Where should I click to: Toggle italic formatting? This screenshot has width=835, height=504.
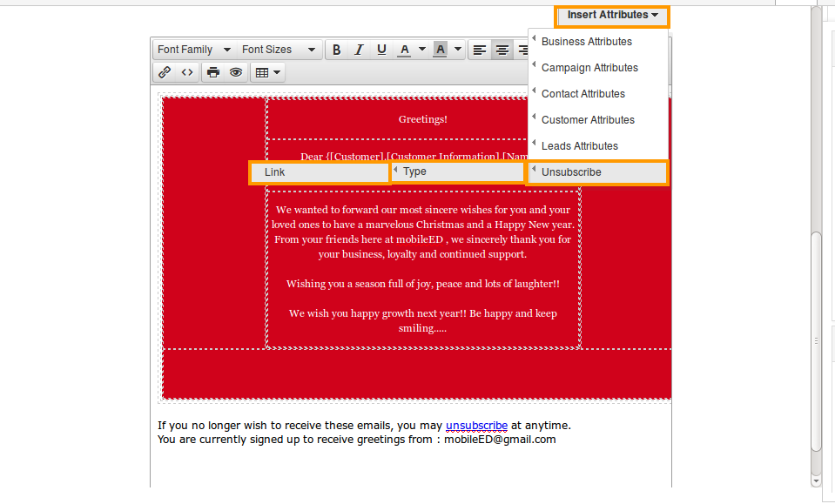[359, 50]
